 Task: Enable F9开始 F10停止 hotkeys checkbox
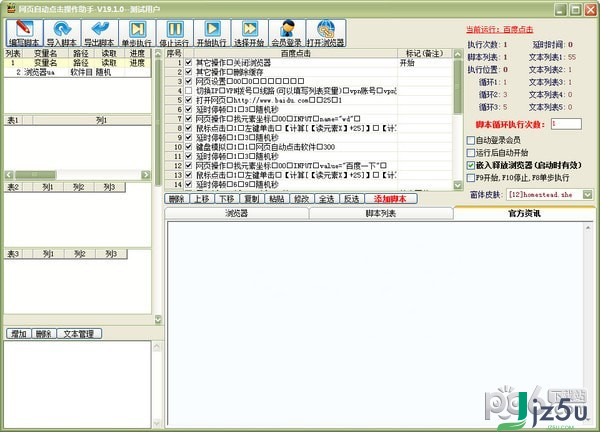471,178
